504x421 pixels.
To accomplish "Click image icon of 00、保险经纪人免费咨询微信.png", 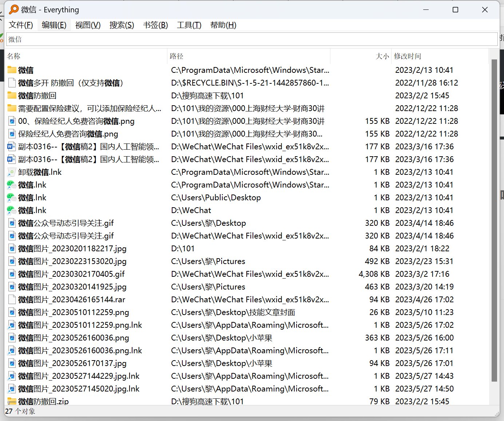I will [x=12, y=121].
